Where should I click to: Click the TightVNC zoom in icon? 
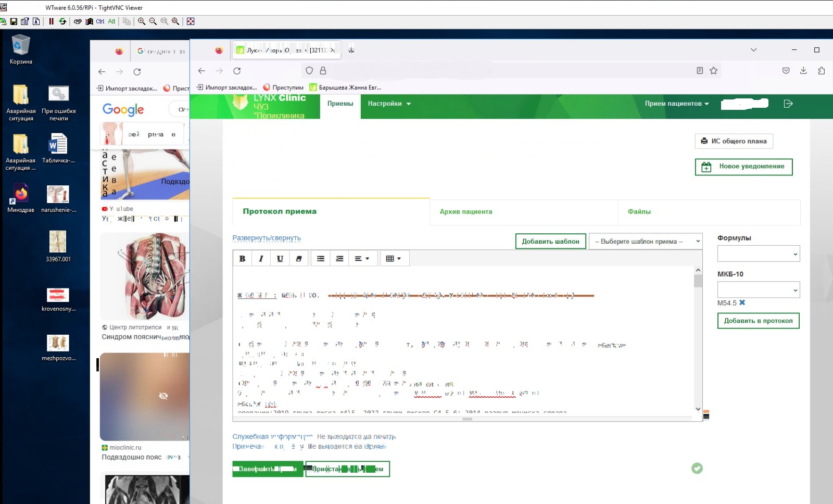pos(142,21)
